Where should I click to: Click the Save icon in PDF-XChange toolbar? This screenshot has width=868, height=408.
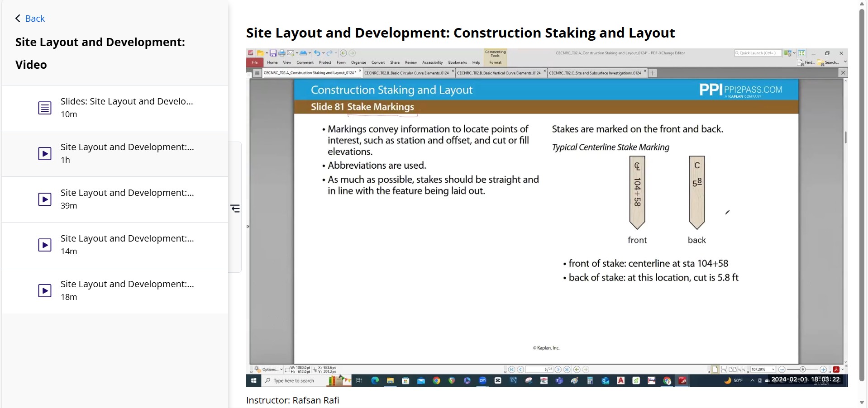click(x=273, y=53)
